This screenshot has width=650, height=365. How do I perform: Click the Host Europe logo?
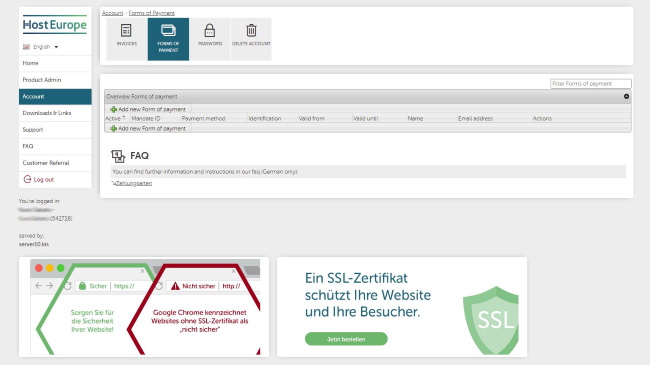click(55, 25)
